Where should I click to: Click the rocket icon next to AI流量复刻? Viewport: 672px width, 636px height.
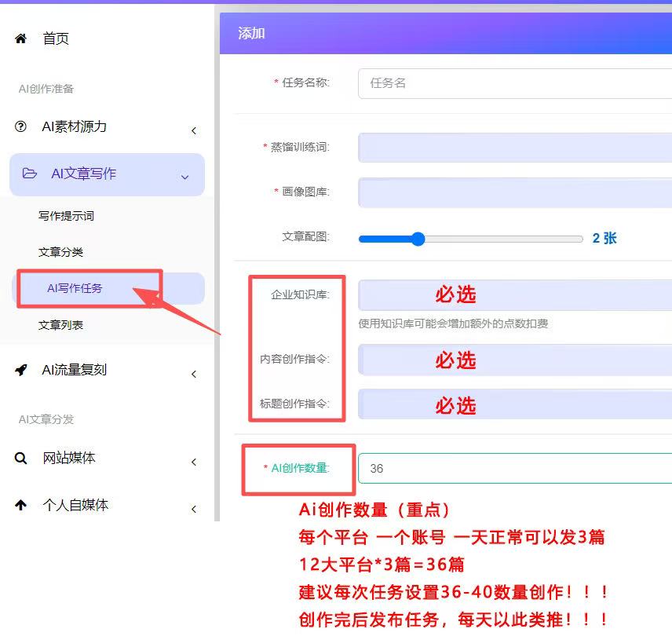click(x=20, y=370)
